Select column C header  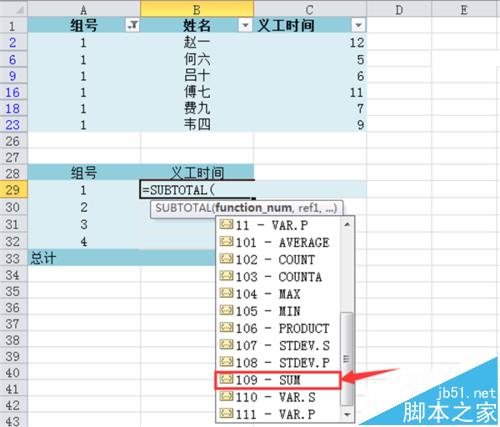click(x=310, y=9)
